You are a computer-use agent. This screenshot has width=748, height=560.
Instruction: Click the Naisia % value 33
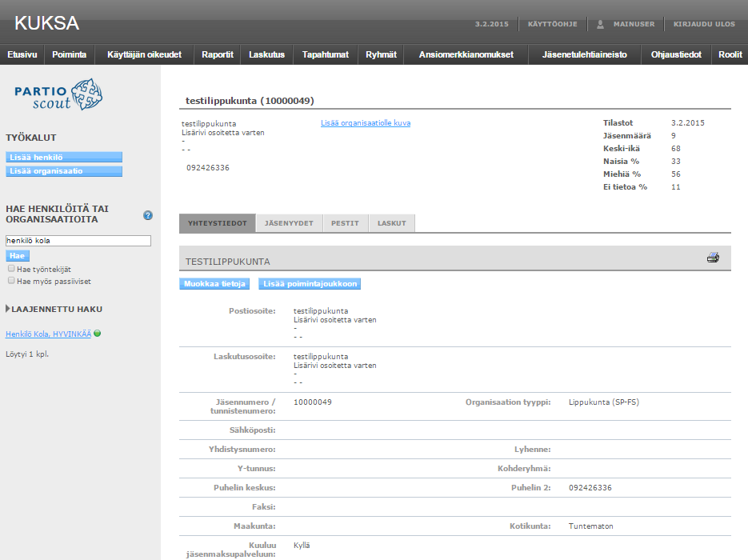coord(676,162)
